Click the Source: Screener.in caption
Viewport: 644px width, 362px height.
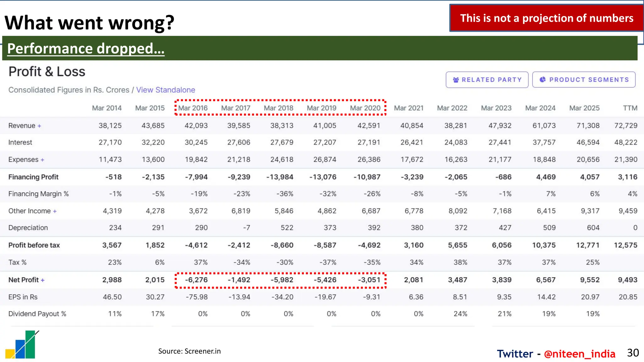click(189, 351)
